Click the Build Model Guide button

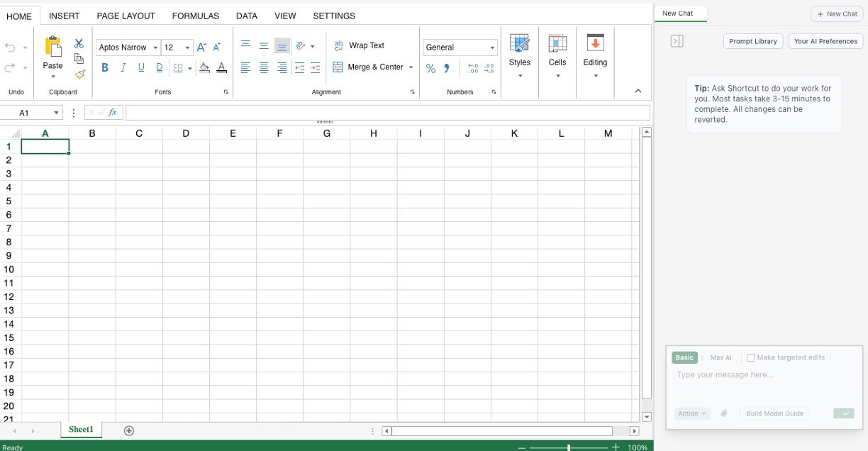coord(774,413)
